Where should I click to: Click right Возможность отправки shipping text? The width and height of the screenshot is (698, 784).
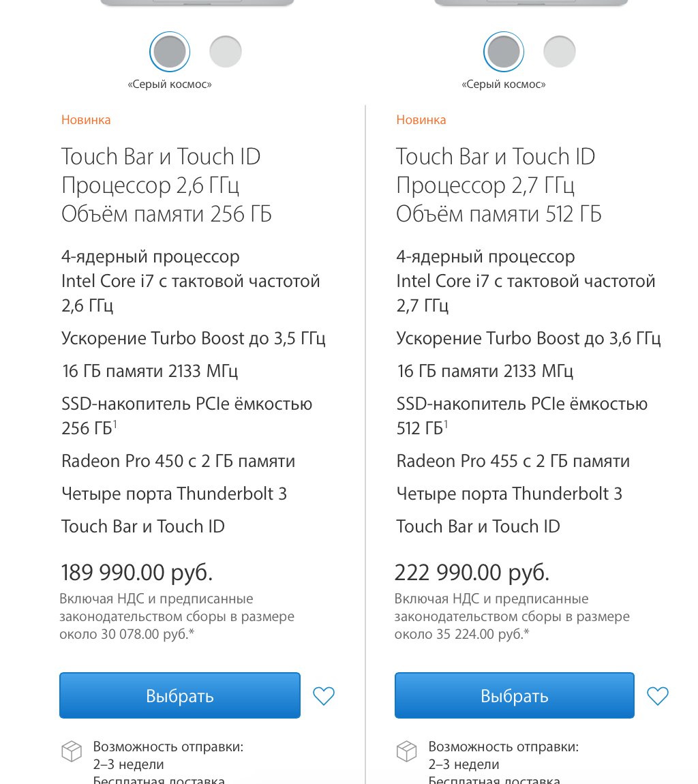click(504, 747)
